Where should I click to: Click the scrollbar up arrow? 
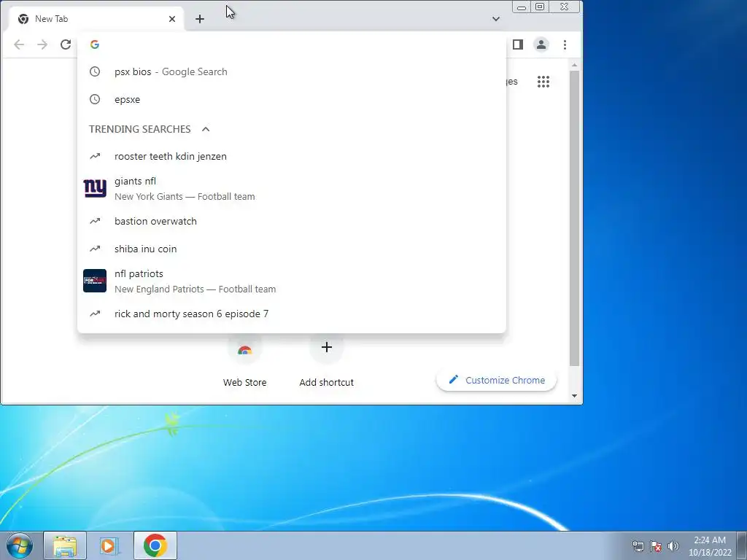point(575,65)
